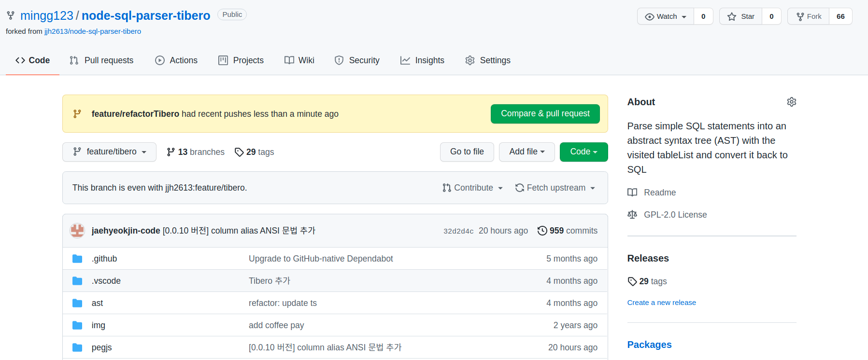Viewport: 868px width, 360px height.
Task: Open commit Upgrade to GitHub-native Dependabot
Action: coord(321,259)
